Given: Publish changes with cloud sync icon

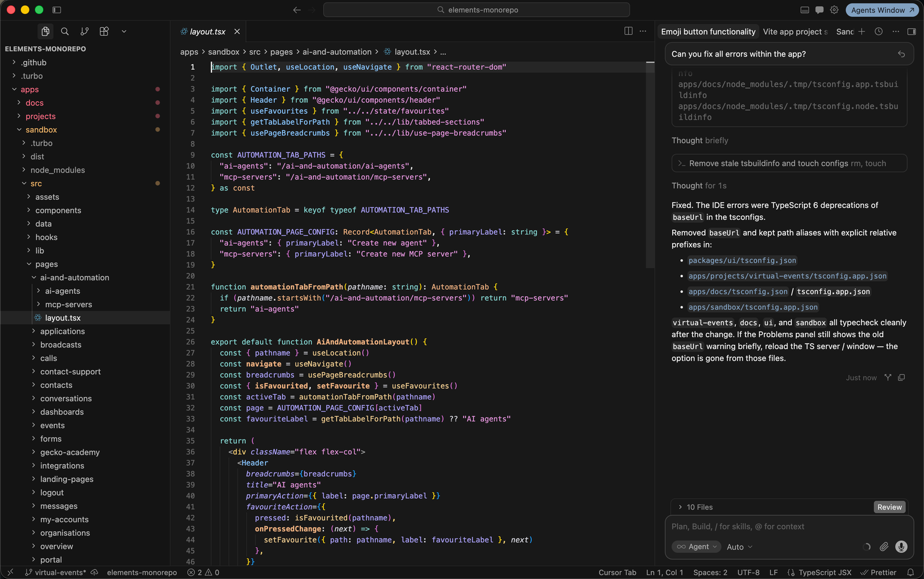Looking at the screenshot, I should 94,572.
